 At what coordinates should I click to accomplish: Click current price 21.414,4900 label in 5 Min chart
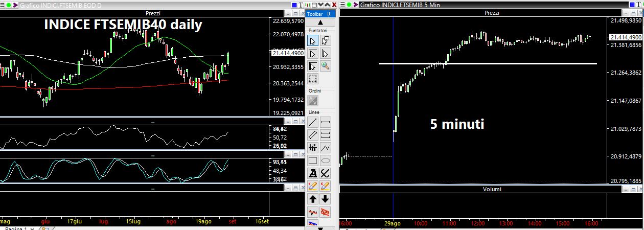[x=626, y=37]
